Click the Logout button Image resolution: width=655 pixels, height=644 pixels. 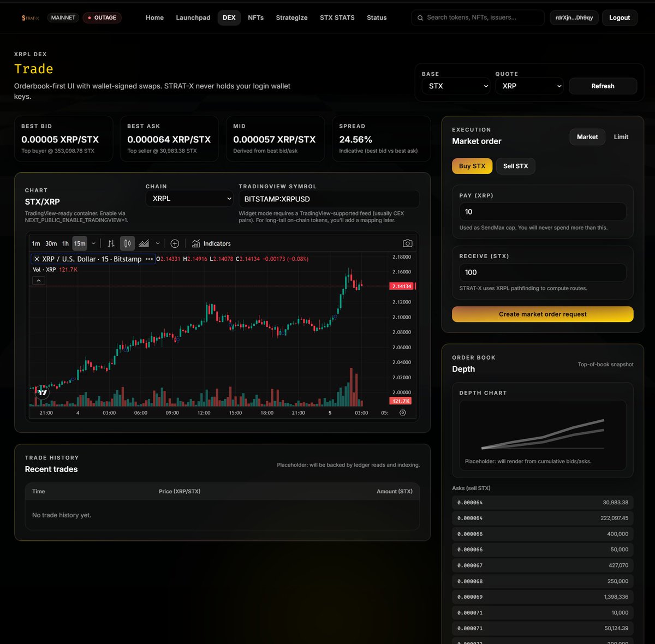(620, 18)
